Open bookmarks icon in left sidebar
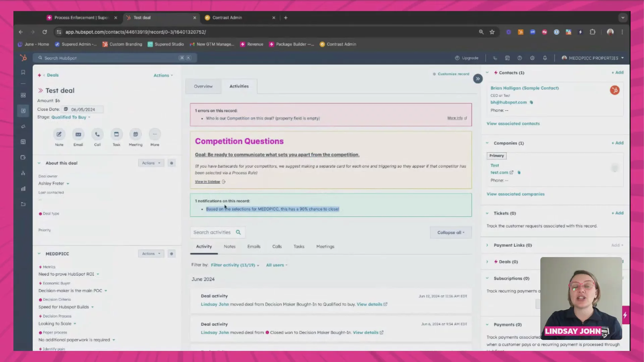 pos(23,72)
